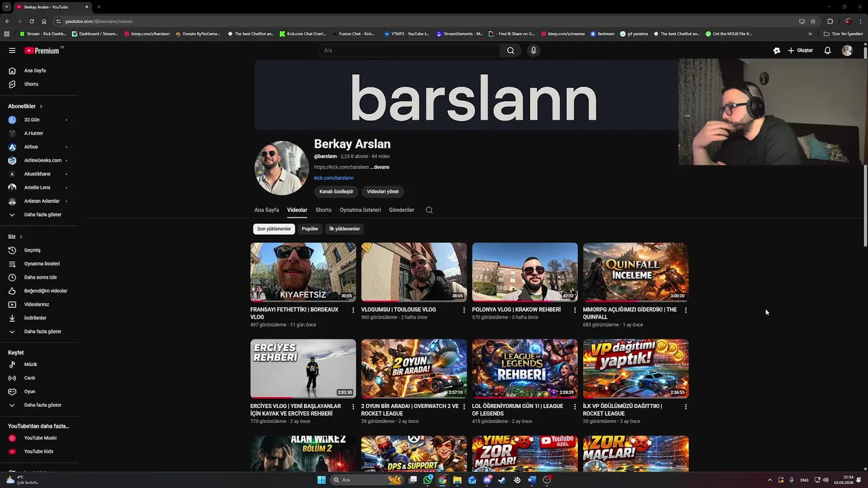Viewport: 868px width, 488px height.
Task: Open WhatsApp from taskbar
Action: [x=428, y=480]
